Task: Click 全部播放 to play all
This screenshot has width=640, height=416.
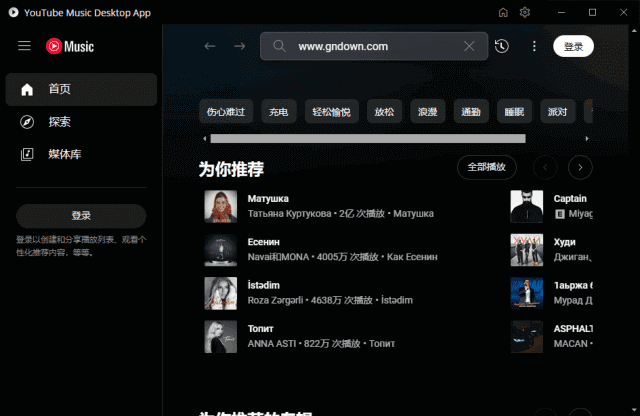Action: (x=487, y=167)
